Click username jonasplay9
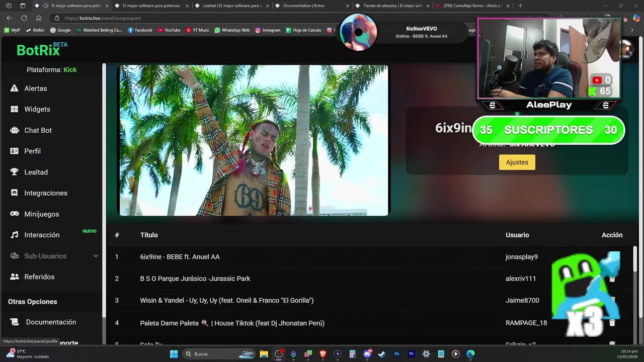Image resolution: width=644 pixels, height=362 pixels. click(521, 257)
